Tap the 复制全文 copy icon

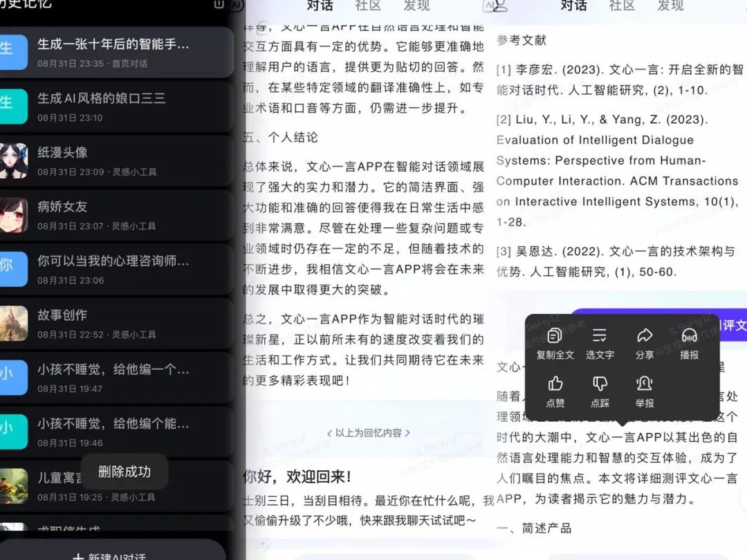pyautogui.click(x=555, y=336)
